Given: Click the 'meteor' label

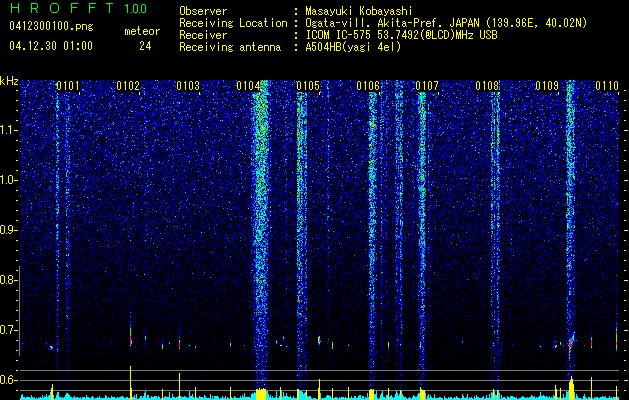Looking at the screenshot, I should 142,31.
